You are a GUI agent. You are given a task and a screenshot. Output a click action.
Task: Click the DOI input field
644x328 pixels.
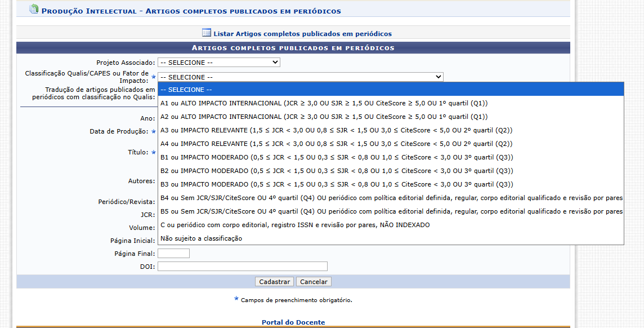click(242, 267)
